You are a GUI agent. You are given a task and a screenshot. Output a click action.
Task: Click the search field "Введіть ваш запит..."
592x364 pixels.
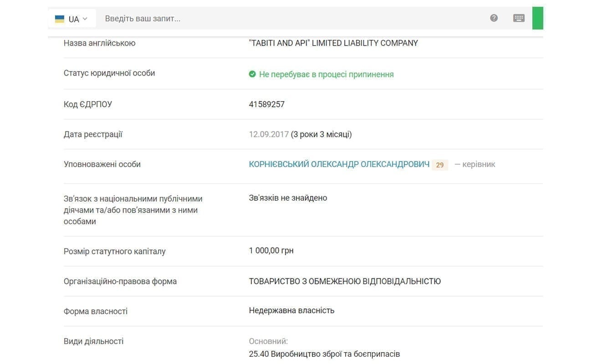pos(291,19)
